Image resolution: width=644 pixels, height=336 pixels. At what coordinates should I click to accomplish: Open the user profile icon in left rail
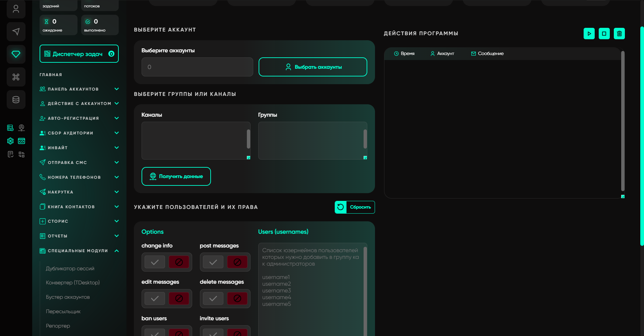click(x=16, y=9)
